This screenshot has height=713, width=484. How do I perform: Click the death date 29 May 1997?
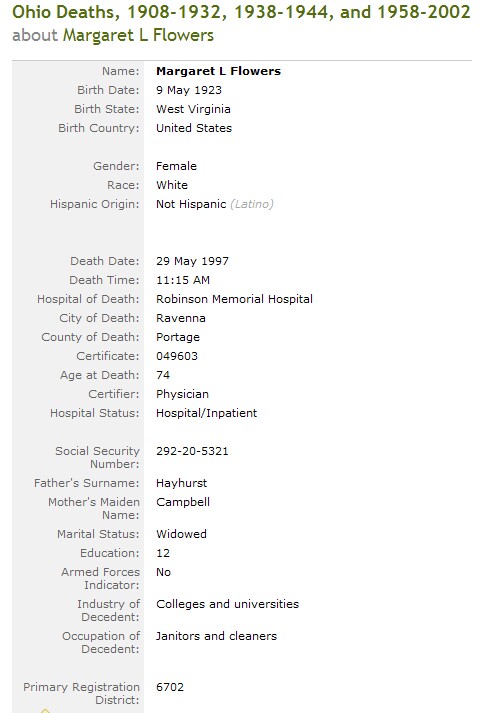tap(192, 261)
